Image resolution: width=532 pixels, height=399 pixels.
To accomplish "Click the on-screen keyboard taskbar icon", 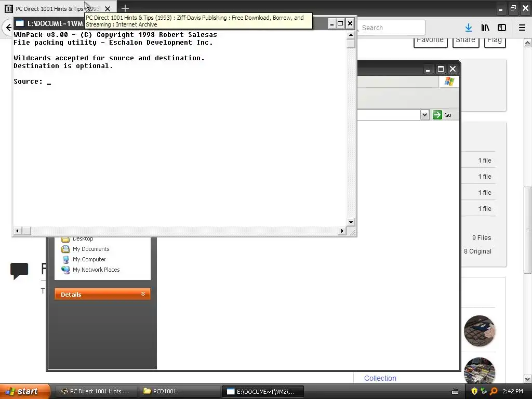I will 455,392.
